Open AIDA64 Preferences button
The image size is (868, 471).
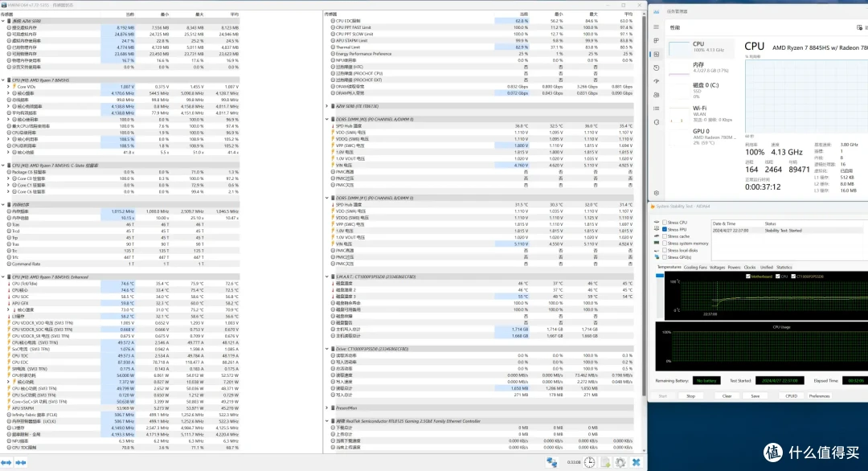pos(819,396)
